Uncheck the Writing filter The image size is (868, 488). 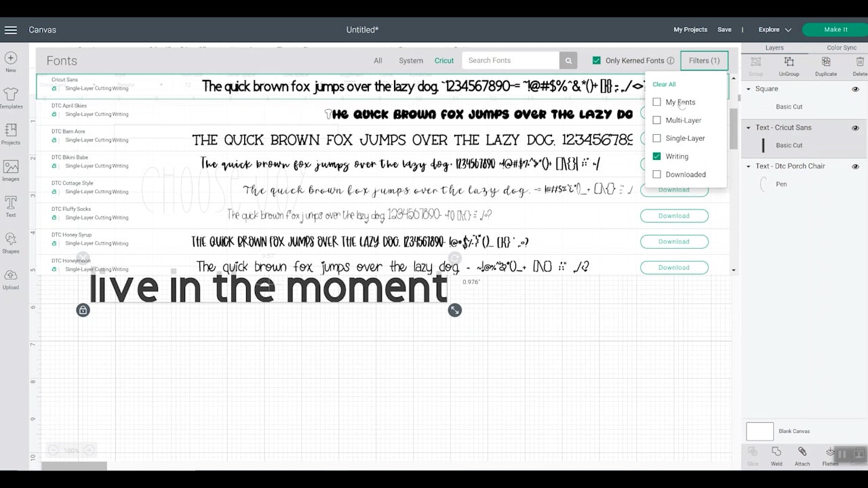(x=656, y=157)
